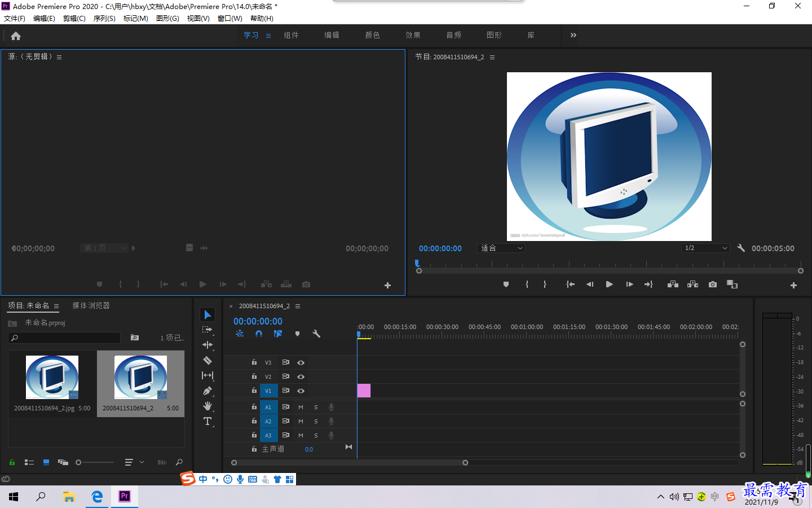Toggle V2 track output eye
The height and width of the screenshot is (508, 812).
pos(301,376)
